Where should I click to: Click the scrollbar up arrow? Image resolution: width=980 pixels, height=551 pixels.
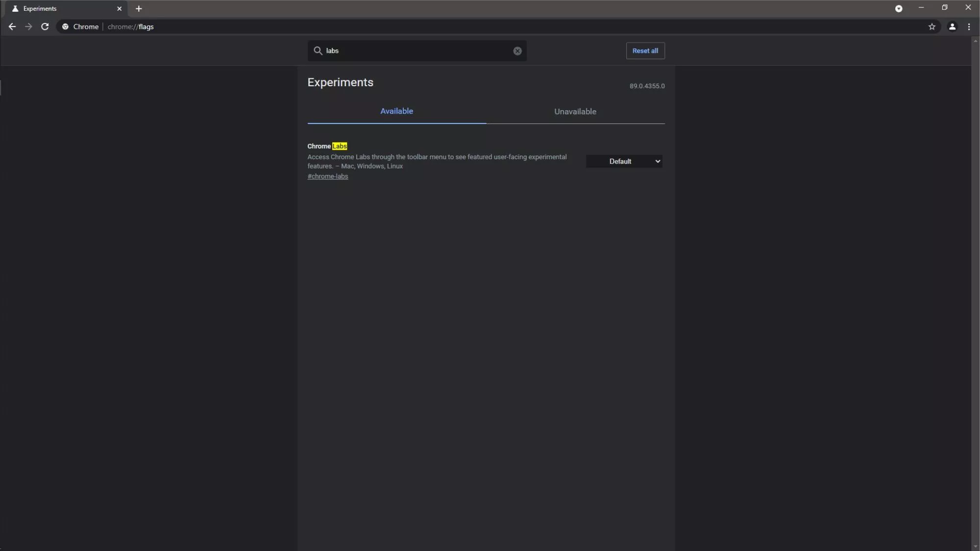975,42
